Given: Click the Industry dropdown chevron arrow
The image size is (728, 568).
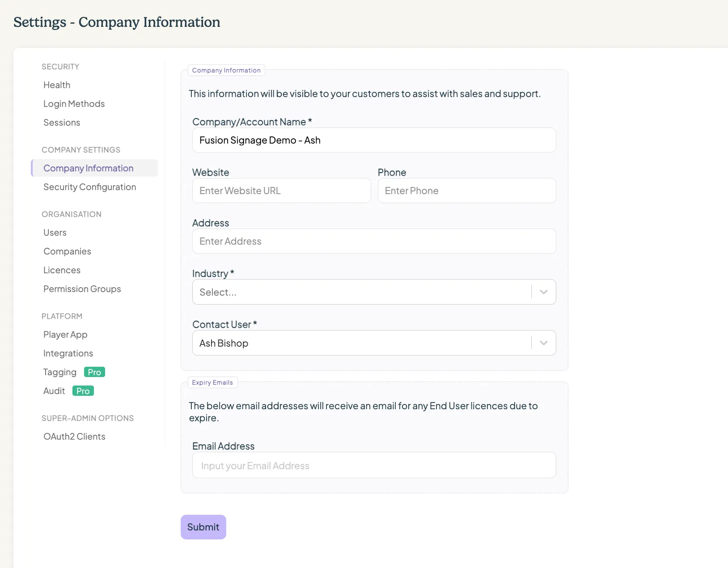Looking at the screenshot, I should [x=544, y=292].
